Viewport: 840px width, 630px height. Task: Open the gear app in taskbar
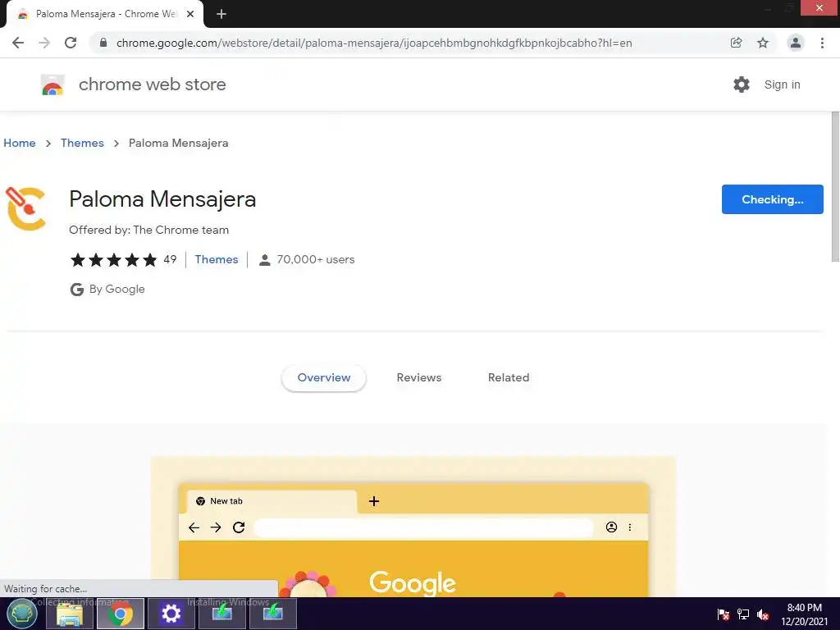pyautogui.click(x=171, y=614)
